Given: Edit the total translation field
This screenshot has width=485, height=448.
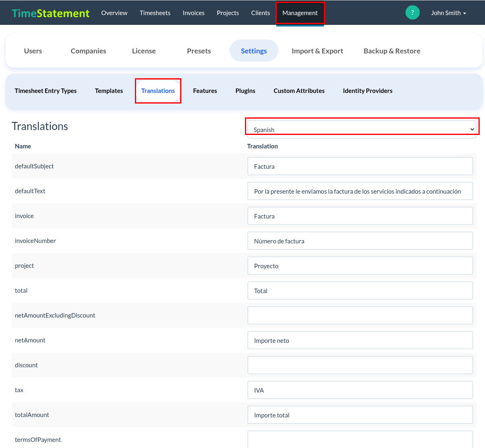Looking at the screenshot, I should [x=360, y=291].
